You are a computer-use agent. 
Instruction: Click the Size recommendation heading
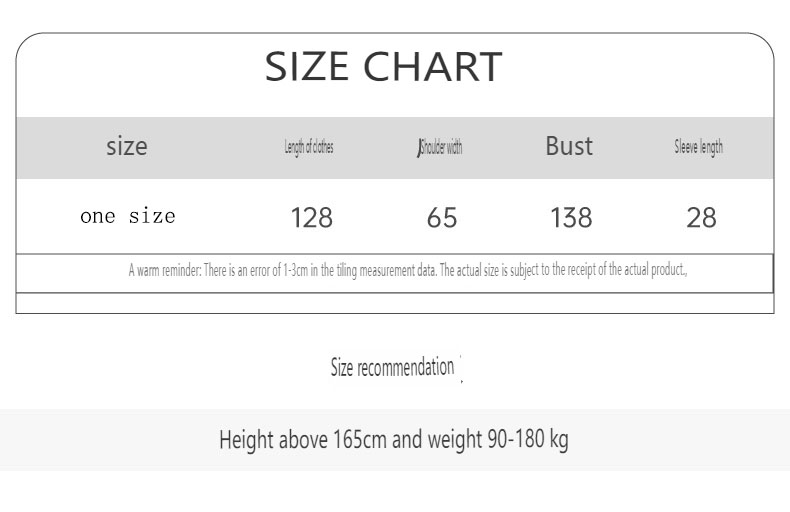click(392, 367)
